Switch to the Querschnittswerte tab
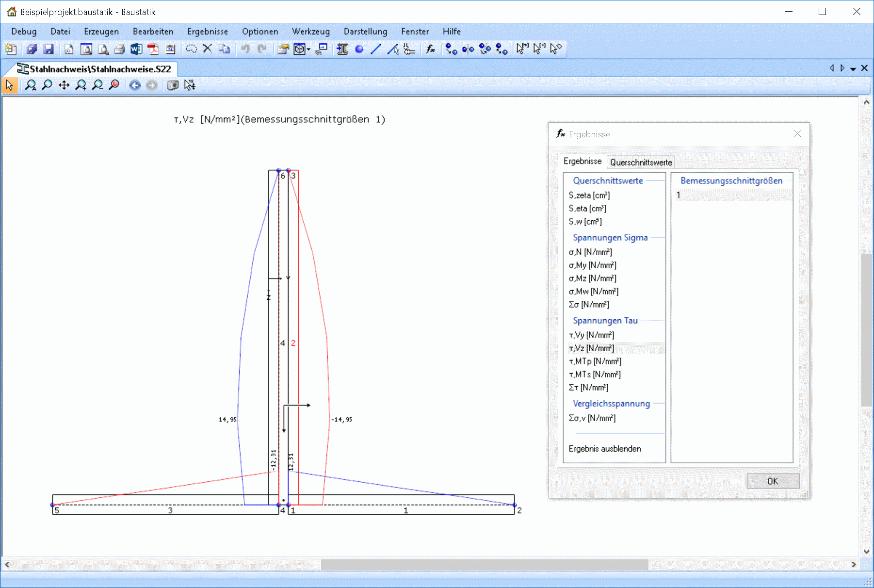The height and width of the screenshot is (588, 874). (x=641, y=163)
